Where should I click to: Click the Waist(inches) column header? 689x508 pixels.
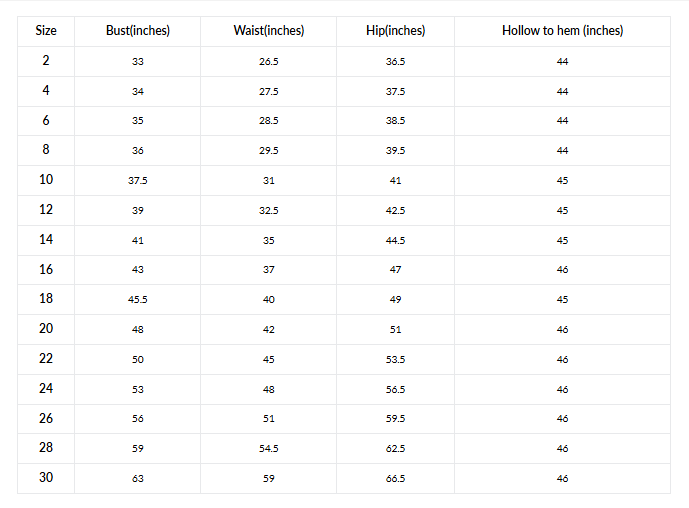[268, 31]
